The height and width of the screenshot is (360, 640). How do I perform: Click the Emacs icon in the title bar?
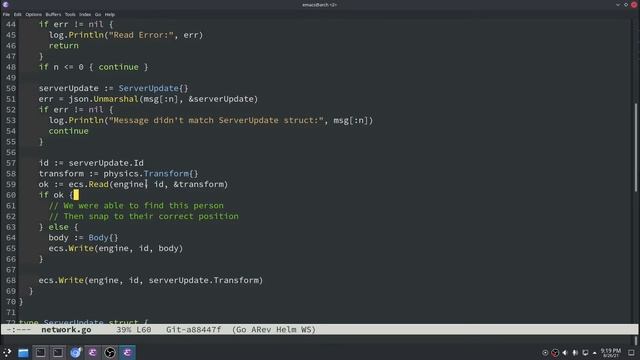coord(5,4)
